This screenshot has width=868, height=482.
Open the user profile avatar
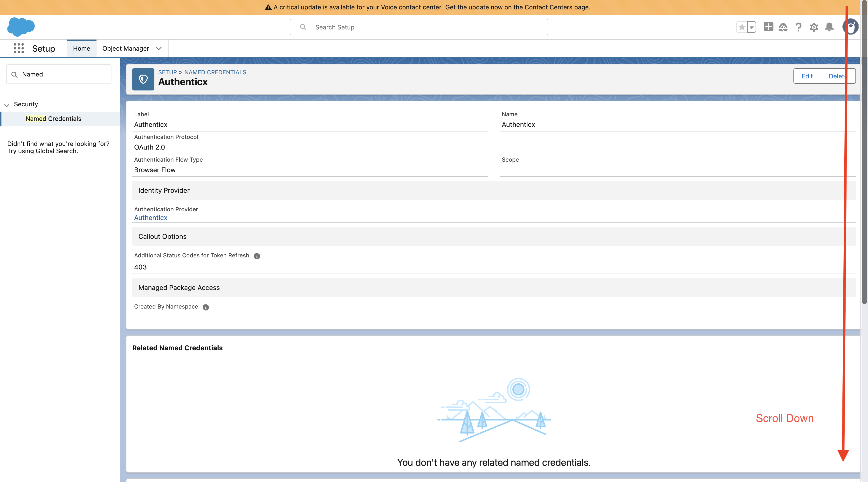[850, 27]
